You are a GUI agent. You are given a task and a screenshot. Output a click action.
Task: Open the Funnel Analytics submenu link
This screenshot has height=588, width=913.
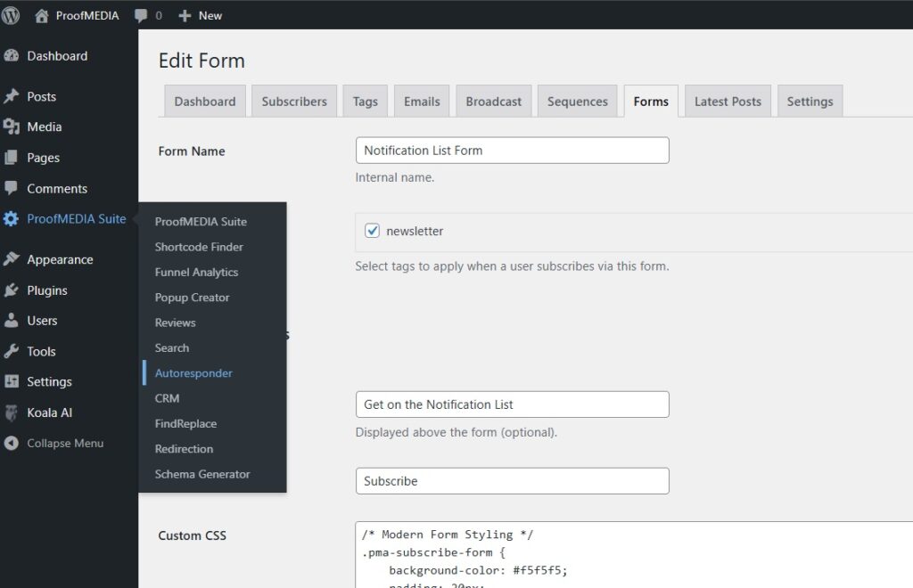[x=196, y=273]
